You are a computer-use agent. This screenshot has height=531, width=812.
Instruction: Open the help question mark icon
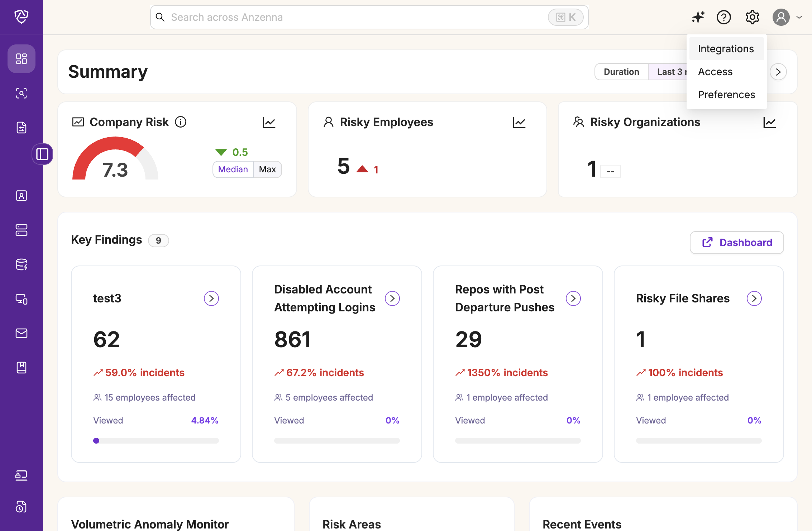(723, 17)
